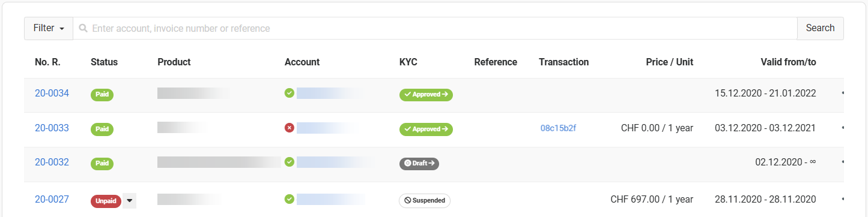Open Draft KYC badge in row 20-0032
Viewport: 868px width, 217px height.
pyautogui.click(x=419, y=163)
